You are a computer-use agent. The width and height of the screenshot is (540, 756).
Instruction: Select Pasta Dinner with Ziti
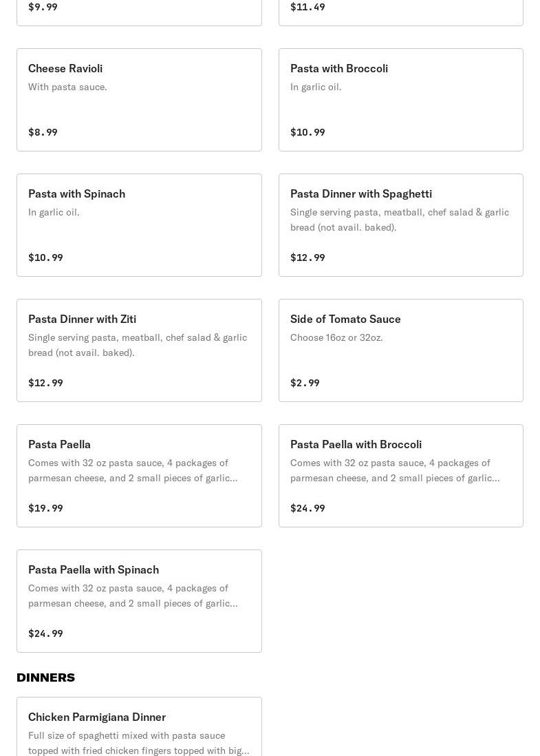pos(139,350)
